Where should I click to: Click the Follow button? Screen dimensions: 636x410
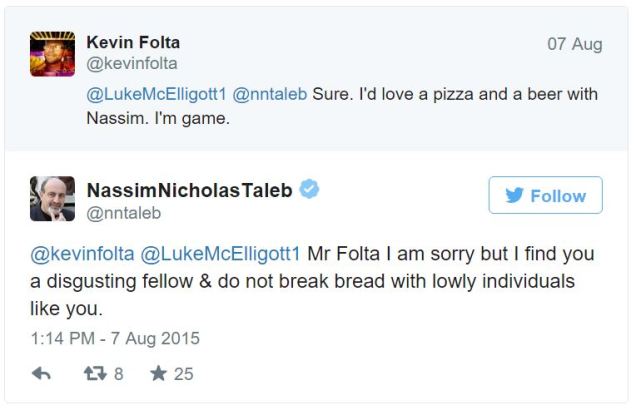coord(545,195)
